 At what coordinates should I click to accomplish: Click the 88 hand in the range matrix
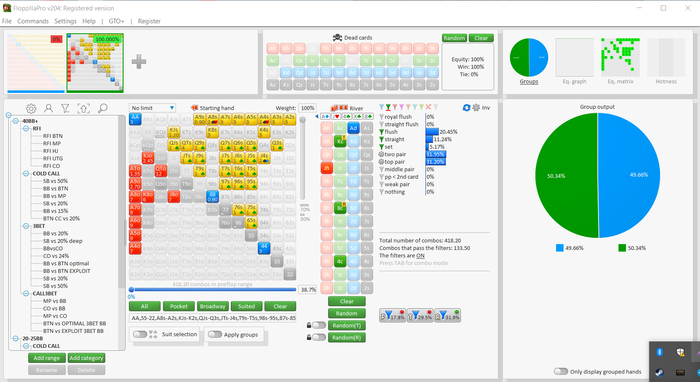pyautogui.click(x=212, y=196)
